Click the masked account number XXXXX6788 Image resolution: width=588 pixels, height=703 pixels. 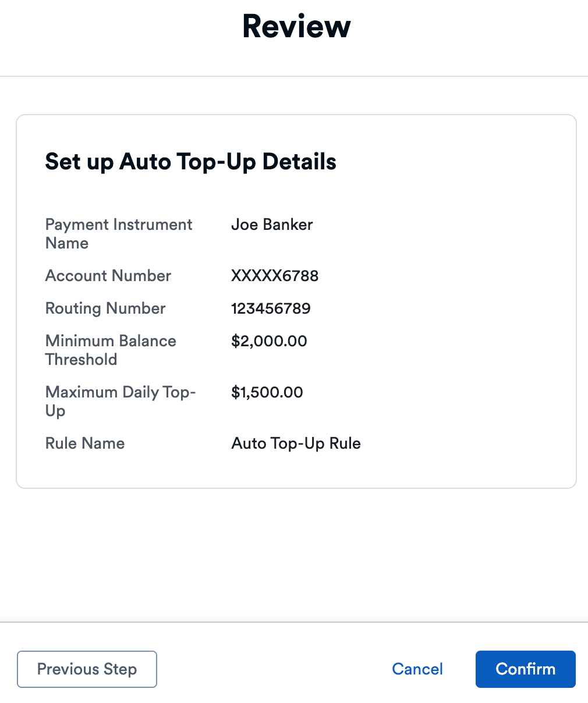point(275,276)
